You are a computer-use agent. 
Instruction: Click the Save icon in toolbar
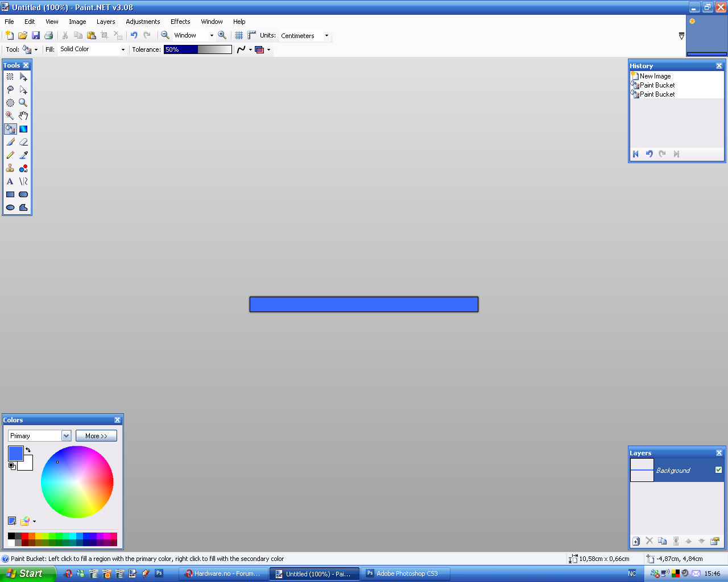click(36, 35)
